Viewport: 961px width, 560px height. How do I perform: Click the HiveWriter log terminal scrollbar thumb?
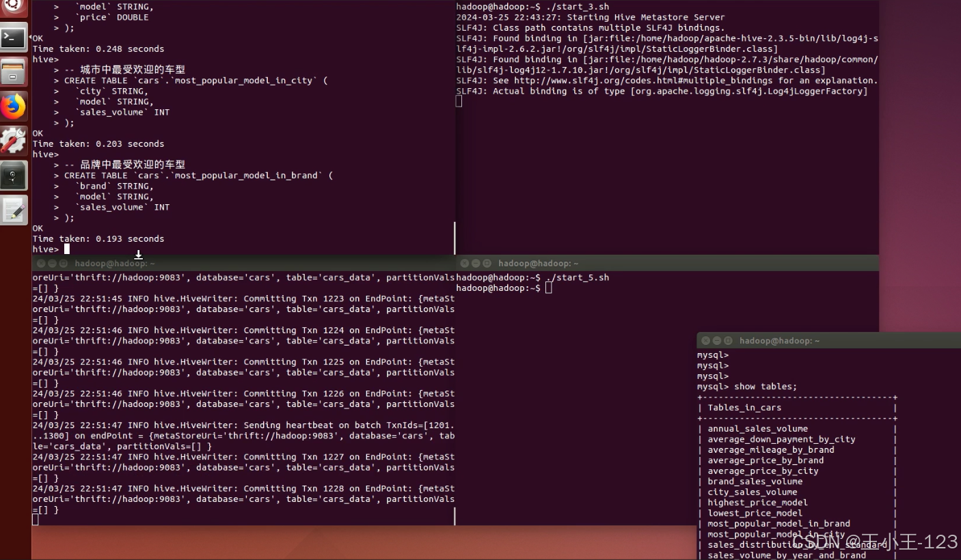(454, 516)
